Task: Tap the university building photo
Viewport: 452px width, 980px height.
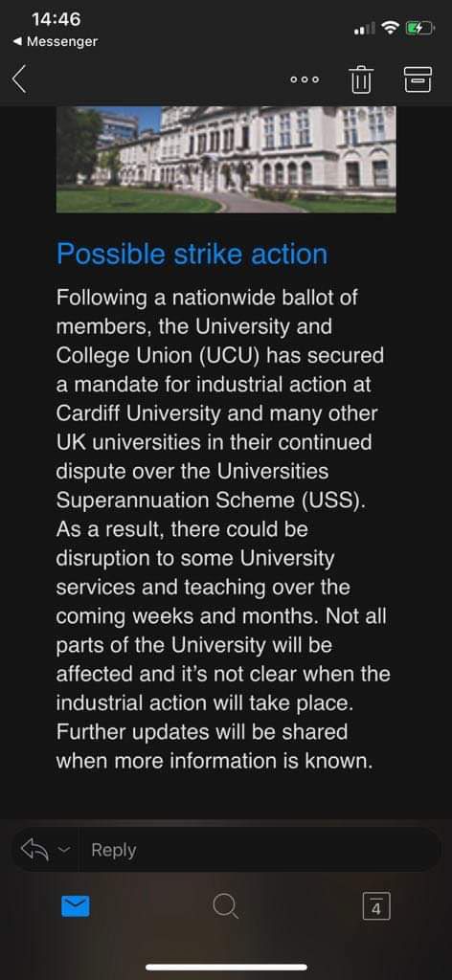Action: pyautogui.click(x=226, y=160)
